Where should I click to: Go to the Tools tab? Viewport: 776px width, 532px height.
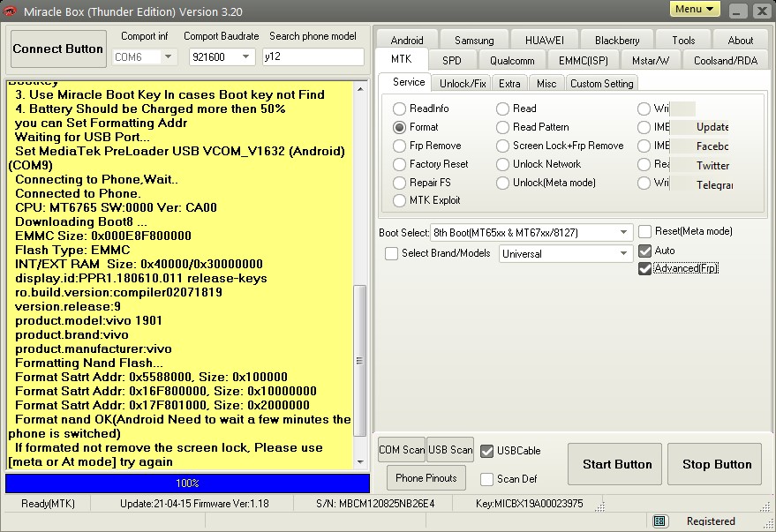683,40
